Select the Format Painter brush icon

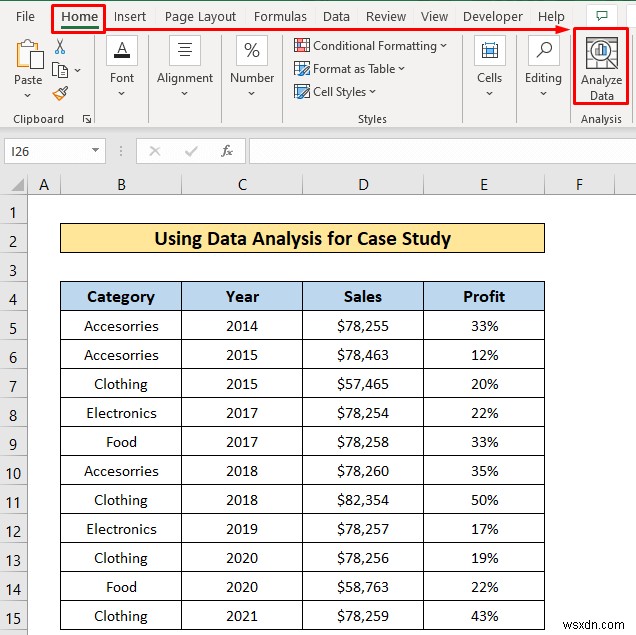(x=60, y=93)
